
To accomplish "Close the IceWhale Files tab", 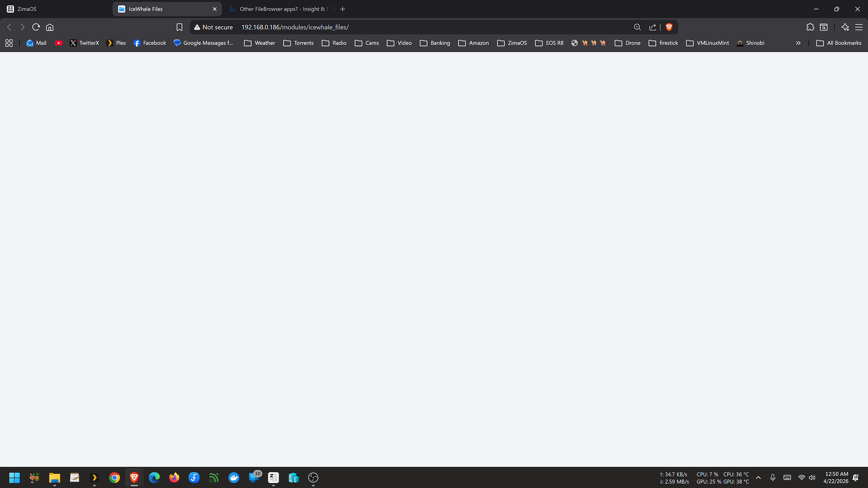I will (215, 9).
